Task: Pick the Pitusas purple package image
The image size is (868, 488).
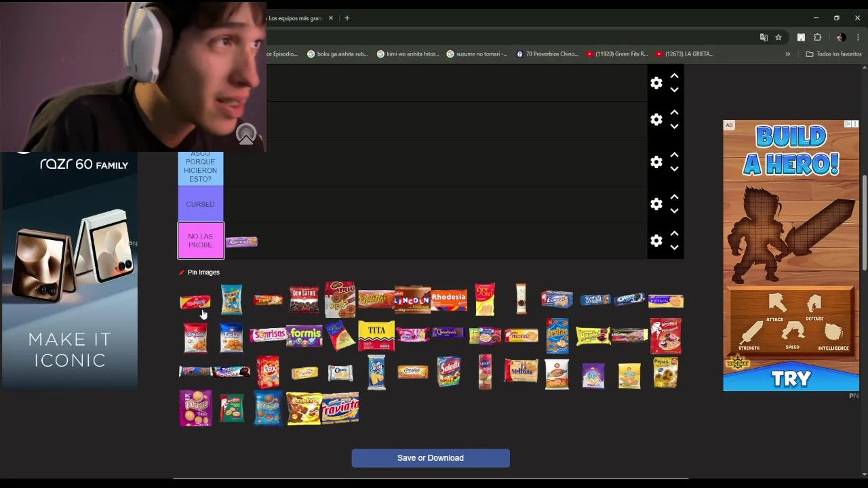Action: tap(195, 408)
